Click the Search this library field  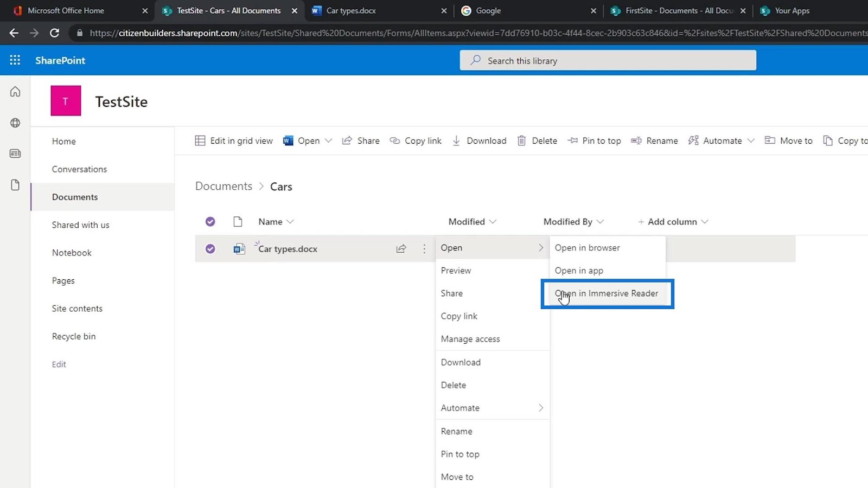click(x=608, y=60)
